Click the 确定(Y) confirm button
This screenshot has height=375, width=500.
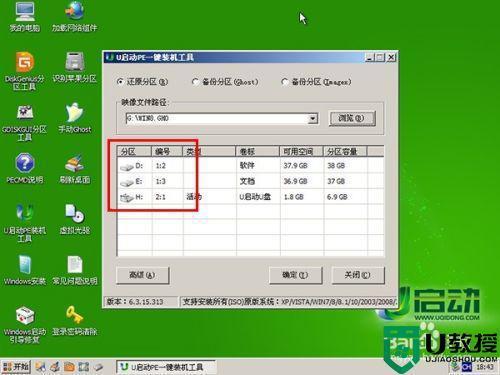[295, 275]
